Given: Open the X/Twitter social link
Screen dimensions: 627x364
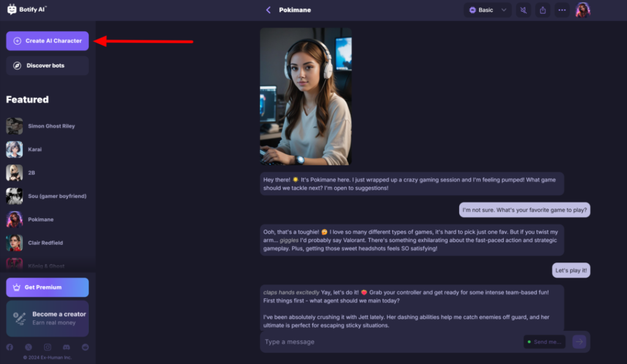Looking at the screenshot, I should click(28, 347).
